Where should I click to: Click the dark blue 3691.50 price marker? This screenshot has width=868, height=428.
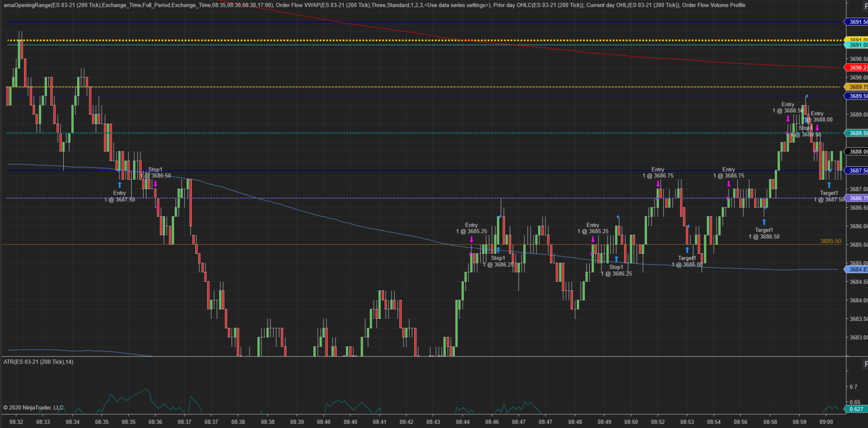857,22
